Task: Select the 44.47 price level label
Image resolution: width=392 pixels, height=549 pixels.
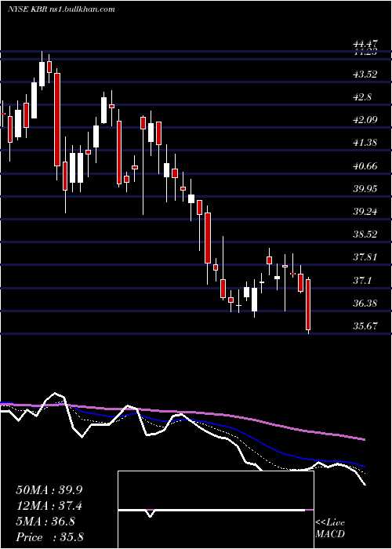Action: [x=365, y=45]
